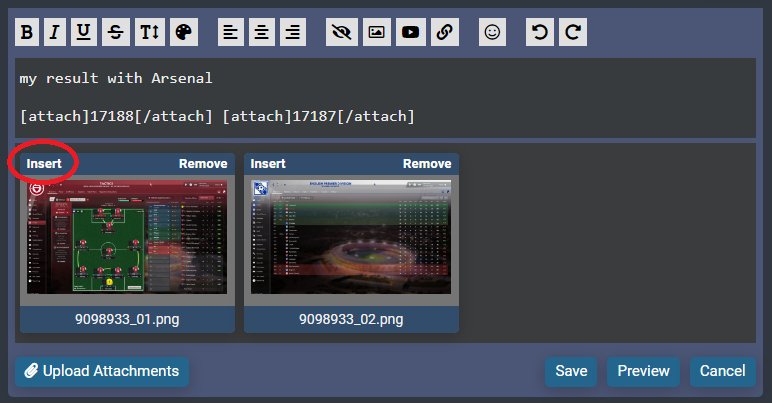Remove the 9098933_02.png attachment
Viewport: 772px width, 403px height.
click(427, 164)
